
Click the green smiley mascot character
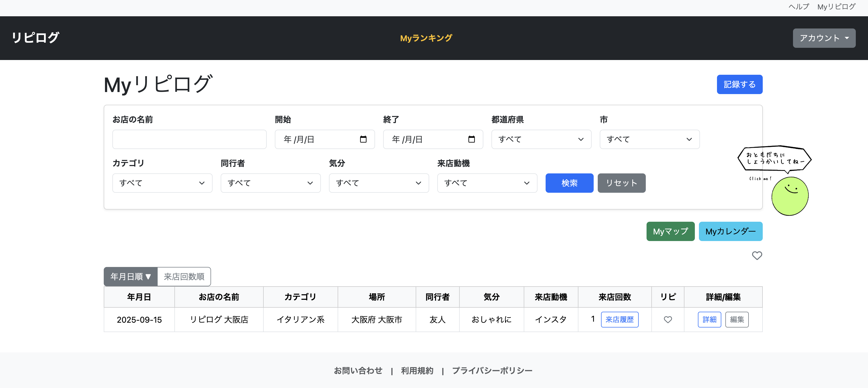tap(790, 196)
